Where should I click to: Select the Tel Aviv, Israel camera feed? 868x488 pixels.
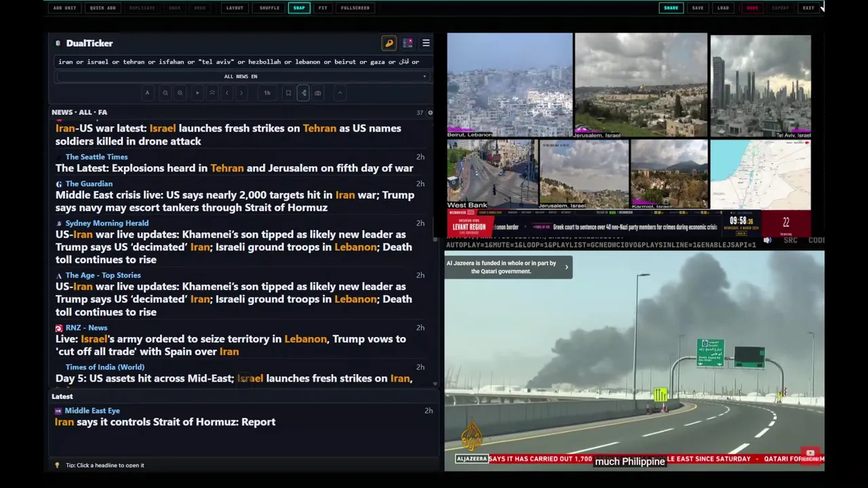coord(760,85)
